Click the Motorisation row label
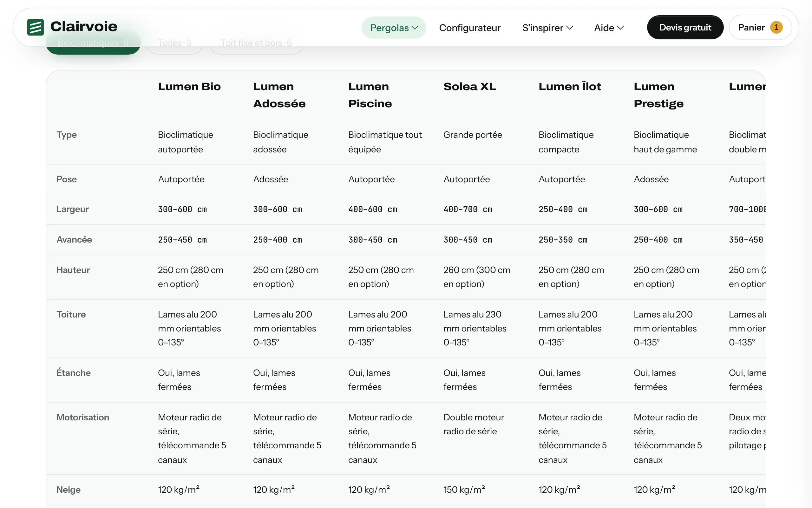Viewport: 812px width, 508px height. 82,417
